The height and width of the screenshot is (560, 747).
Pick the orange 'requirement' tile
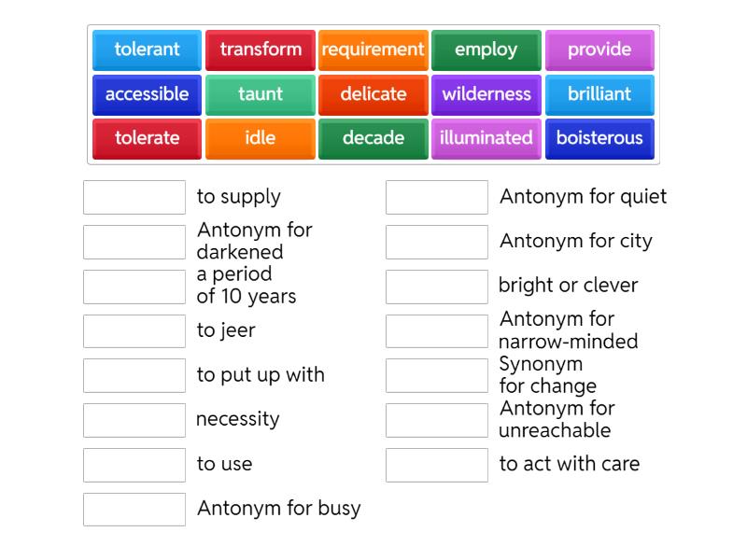[x=373, y=50]
